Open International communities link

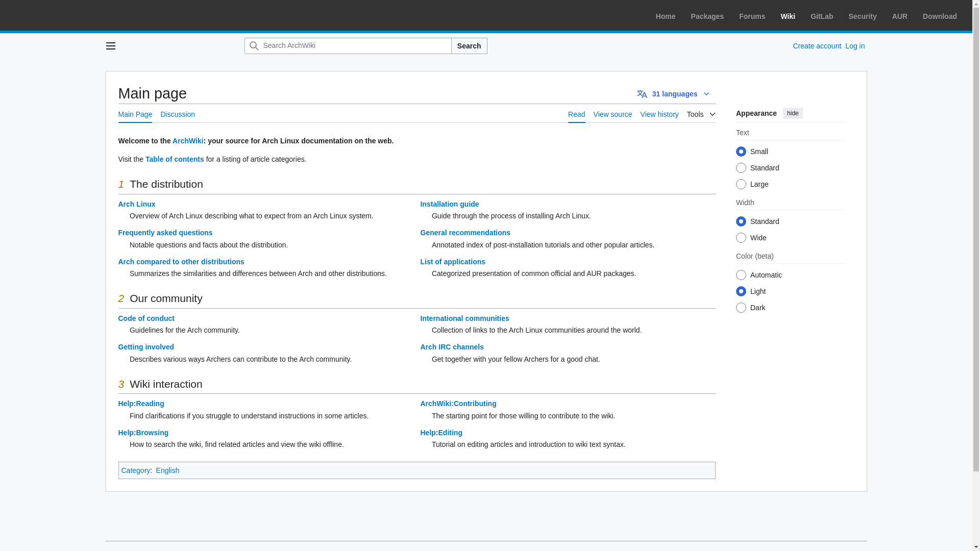click(464, 318)
